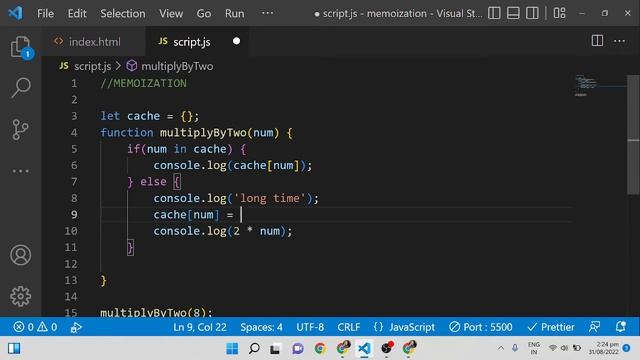Open the File menu
This screenshot has width=640, height=360.
pyautogui.click(x=45, y=13)
